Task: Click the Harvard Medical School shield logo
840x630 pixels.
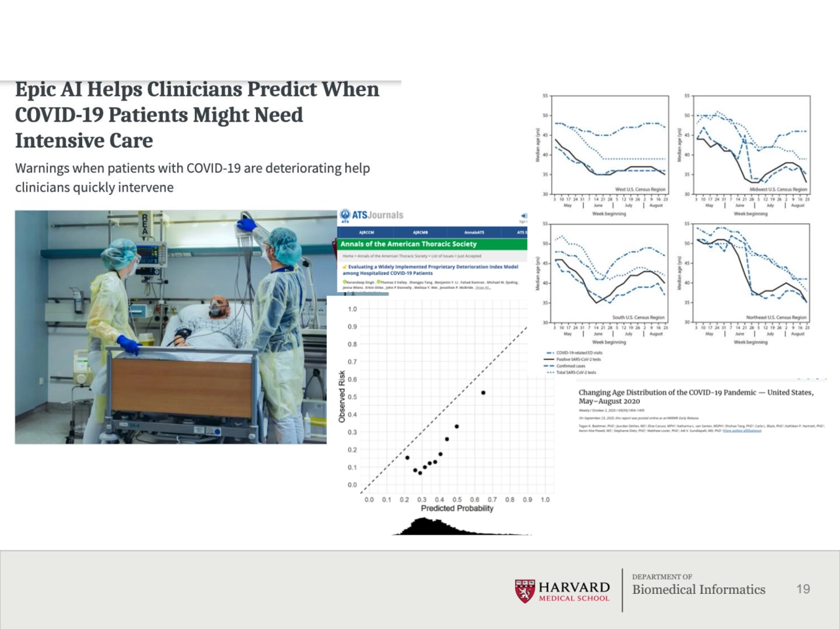Action: (x=524, y=591)
